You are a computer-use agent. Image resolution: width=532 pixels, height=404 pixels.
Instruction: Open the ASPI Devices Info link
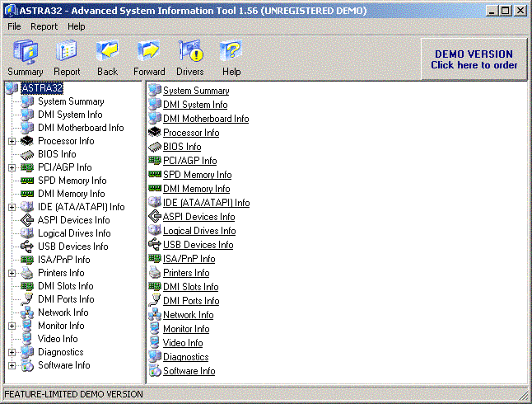pyautogui.click(x=198, y=217)
